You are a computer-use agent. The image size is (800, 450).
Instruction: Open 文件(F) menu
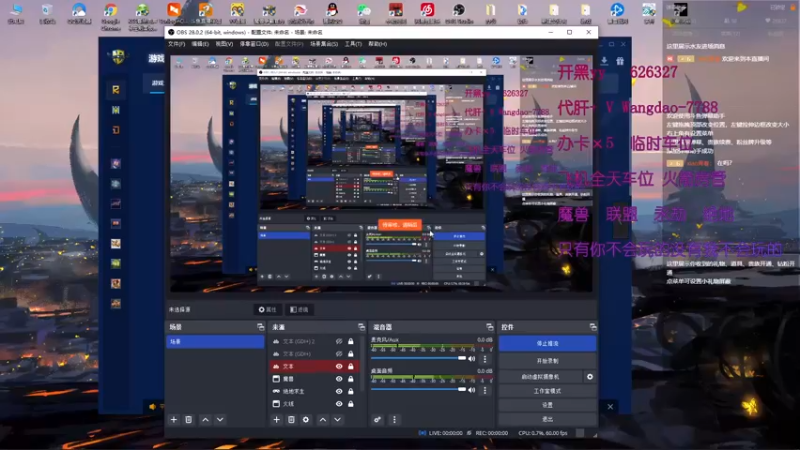pyautogui.click(x=177, y=44)
